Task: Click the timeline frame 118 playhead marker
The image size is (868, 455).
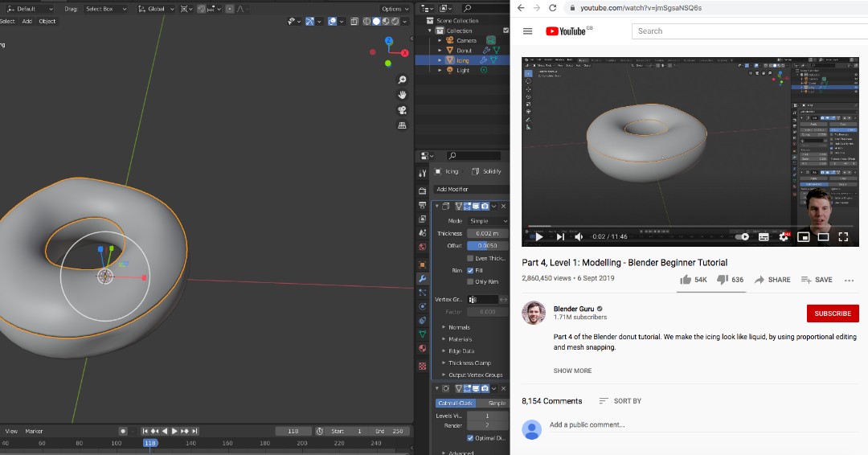Action: coord(150,443)
